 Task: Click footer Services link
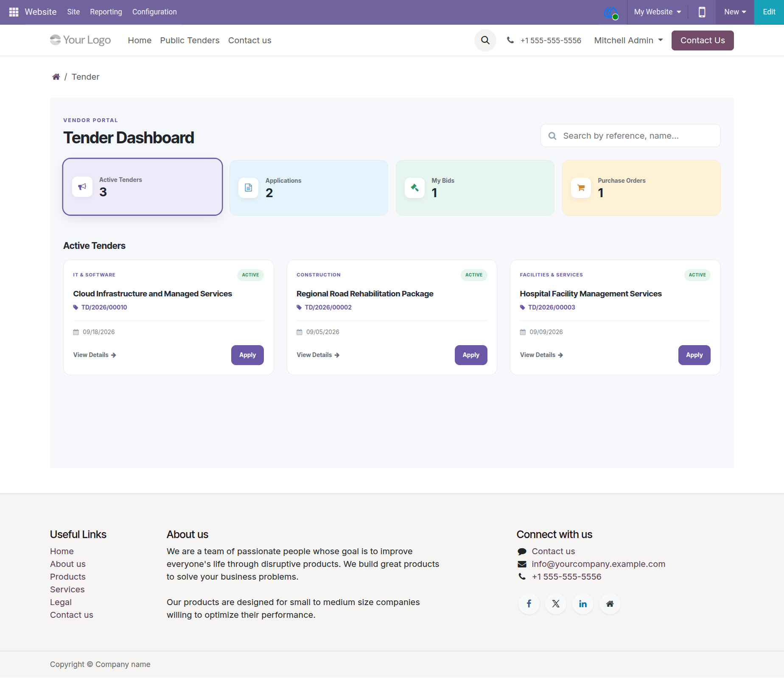click(67, 589)
